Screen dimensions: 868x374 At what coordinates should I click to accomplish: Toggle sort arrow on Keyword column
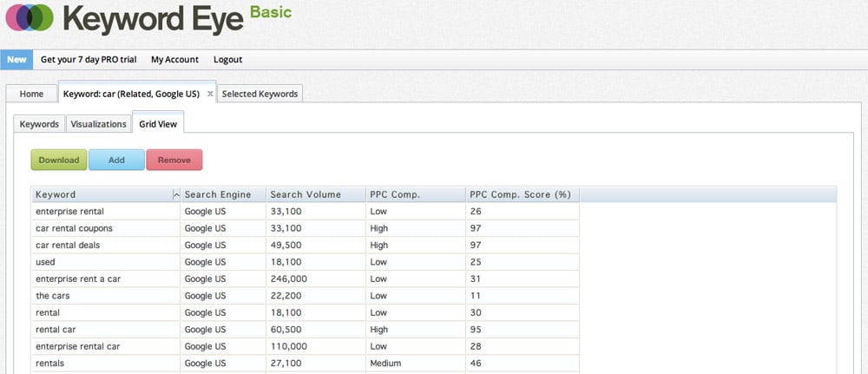click(176, 194)
